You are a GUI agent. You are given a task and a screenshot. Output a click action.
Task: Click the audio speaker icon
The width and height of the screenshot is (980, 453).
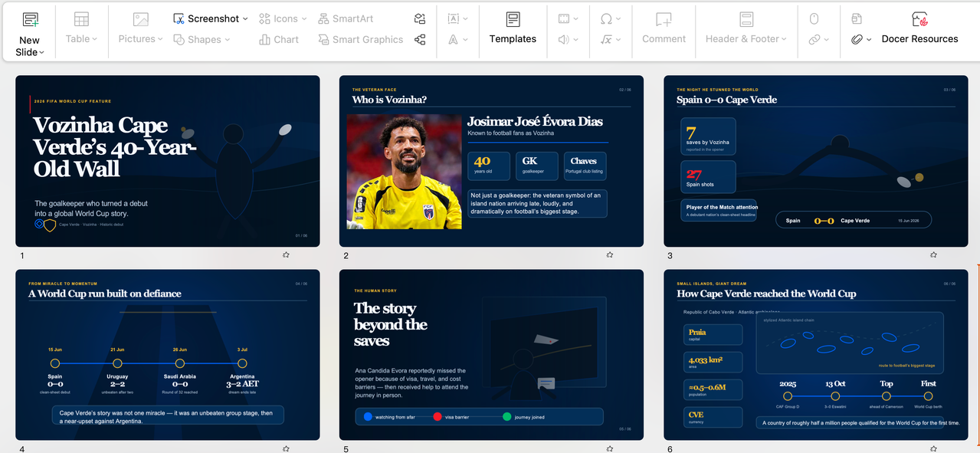[x=563, y=39]
